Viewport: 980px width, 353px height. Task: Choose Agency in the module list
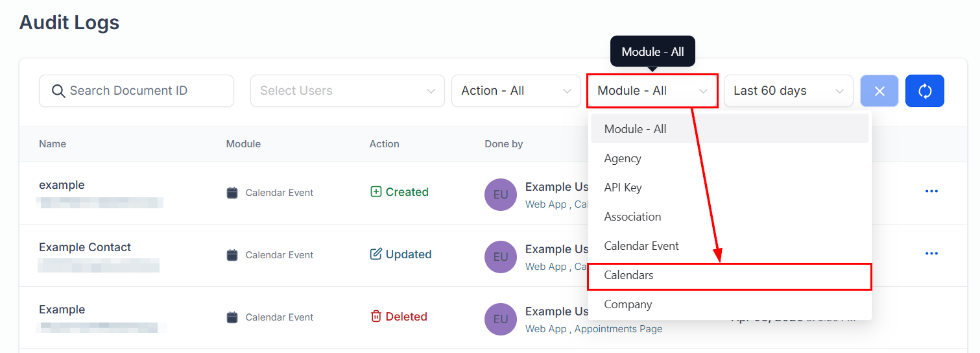[x=730, y=158]
